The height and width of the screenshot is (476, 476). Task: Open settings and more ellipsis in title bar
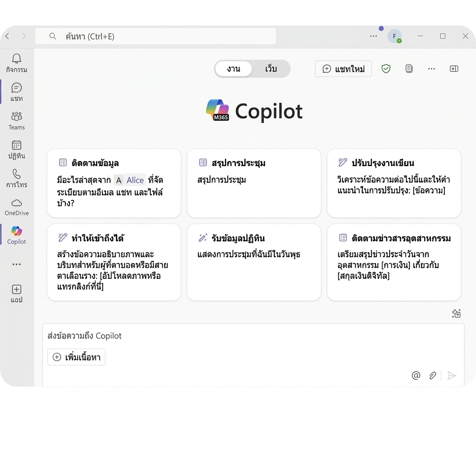pyautogui.click(x=373, y=36)
